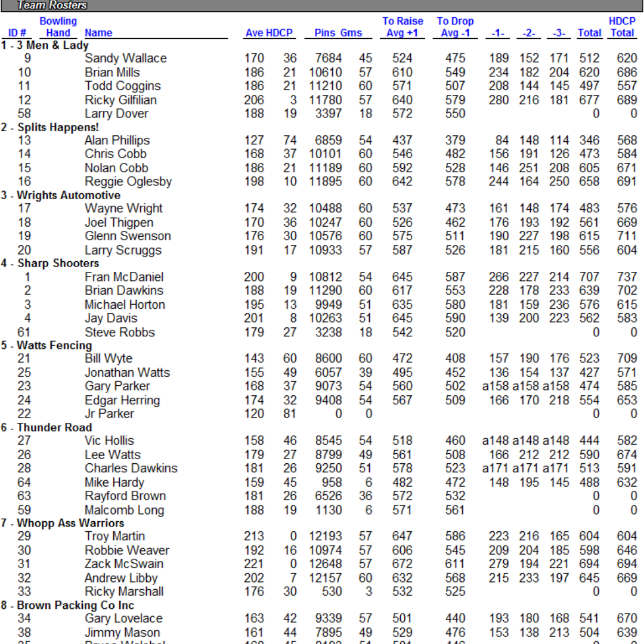Image resolution: width=644 pixels, height=644 pixels.
Task: Open the Thunder Road team heading
Action: [47, 428]
